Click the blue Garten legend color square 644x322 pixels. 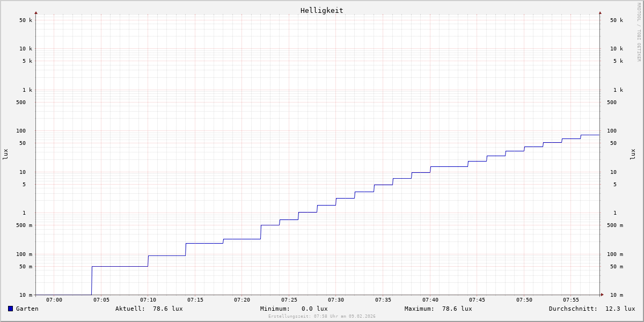(10, 309)
